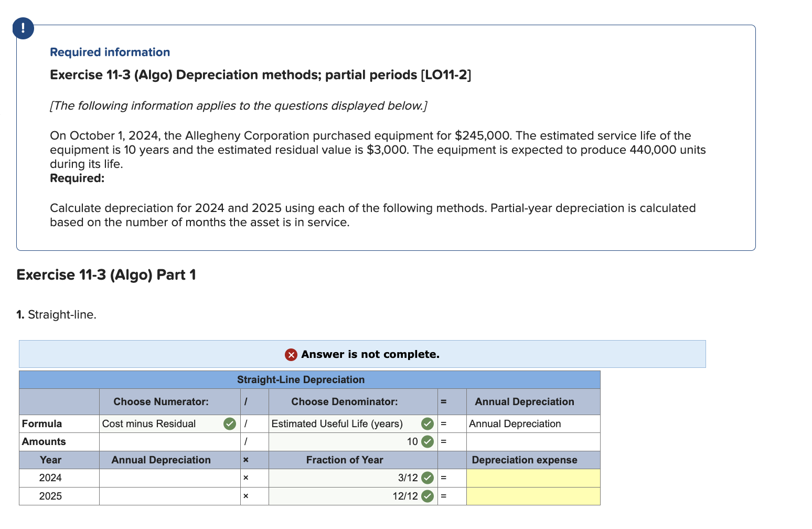
Task: Select the denominator amount field showing 10
Action: tap(353, 442)
